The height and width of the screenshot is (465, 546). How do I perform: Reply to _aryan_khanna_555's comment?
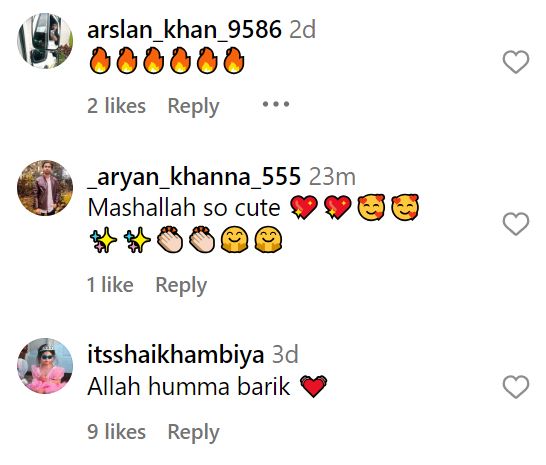(181, 286)
